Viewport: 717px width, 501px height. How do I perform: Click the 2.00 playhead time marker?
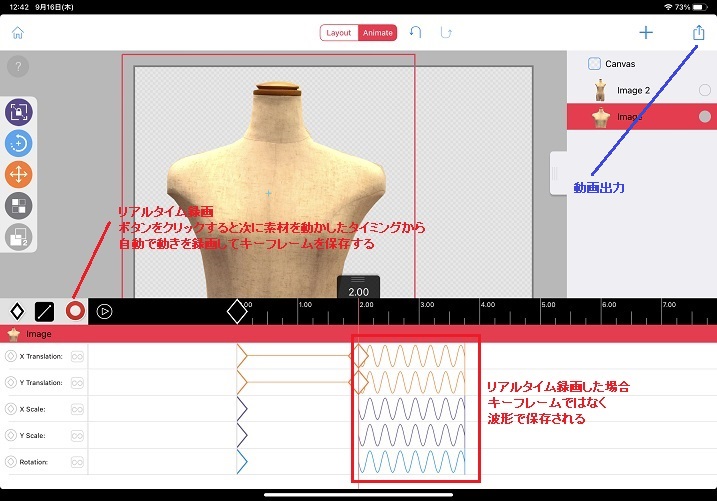359,291
